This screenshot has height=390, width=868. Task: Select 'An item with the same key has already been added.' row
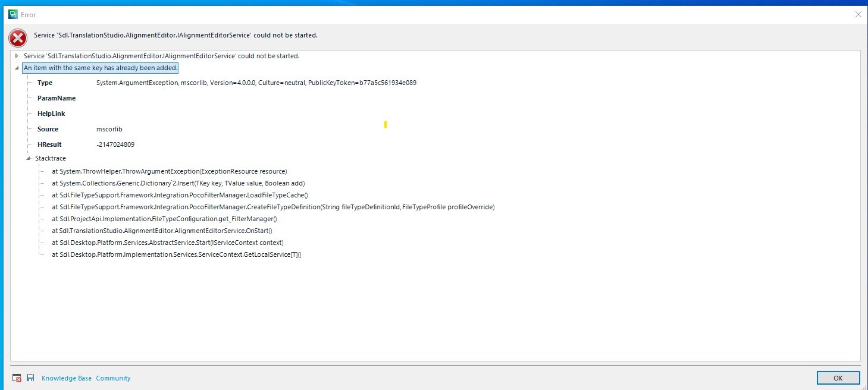[x=101, y=68]
